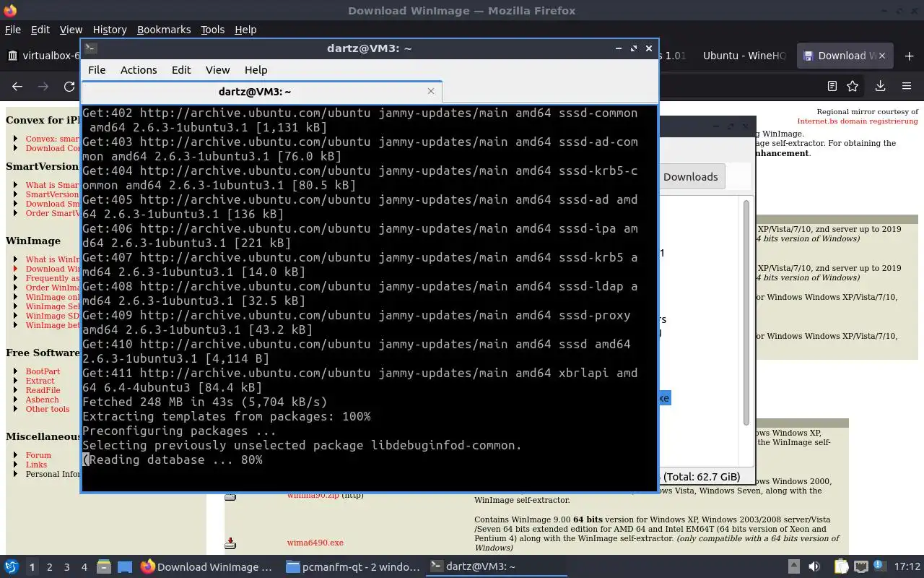Open Firefox reader view icon
The image size is (924, 578).
[832, 86]
